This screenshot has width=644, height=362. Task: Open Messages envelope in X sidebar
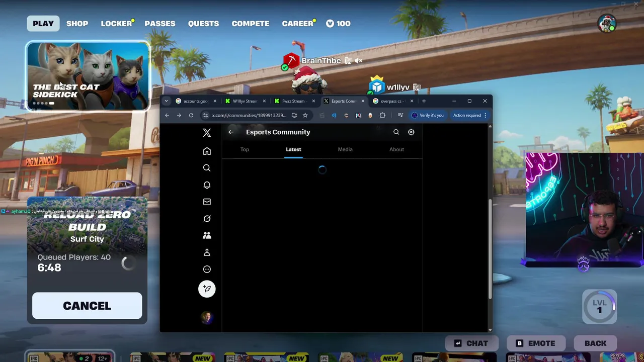click(x=207, y=202)
